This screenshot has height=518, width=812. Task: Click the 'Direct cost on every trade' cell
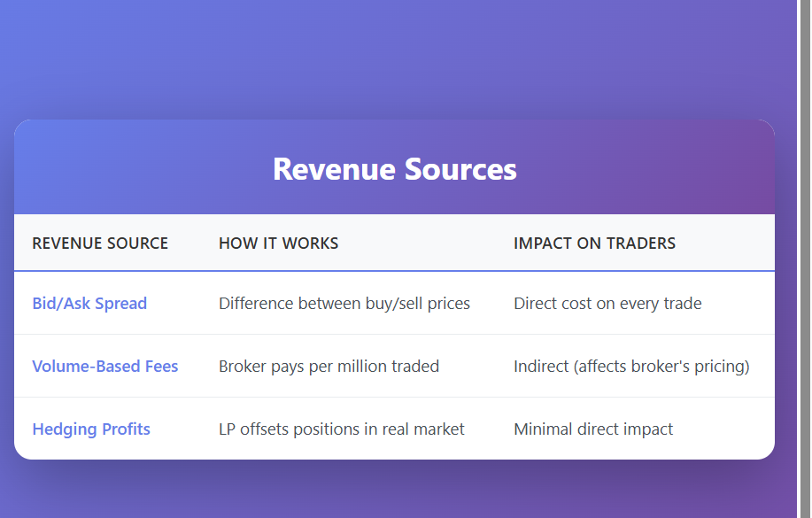pos(607,304)
